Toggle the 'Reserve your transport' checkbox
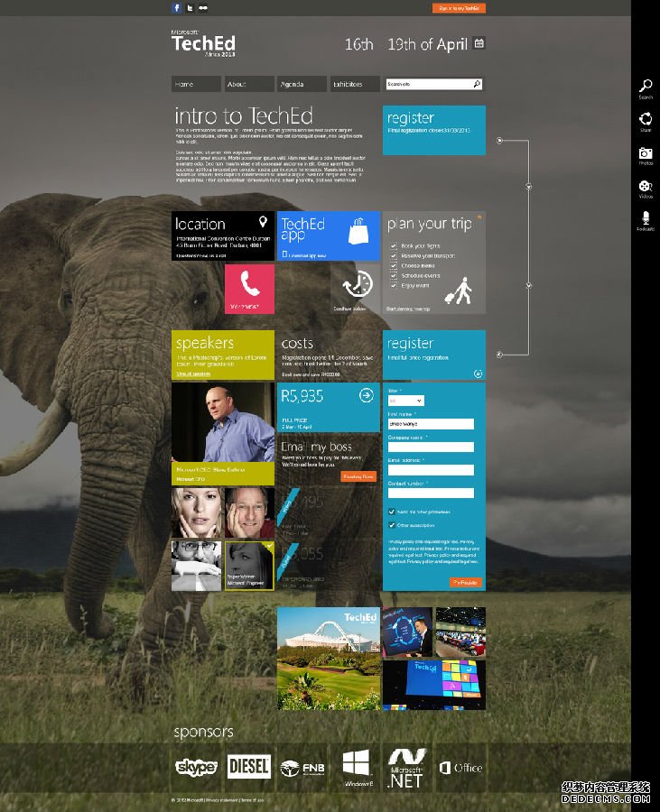Image resolution: width=660 pixels, height=812 pixels. 394,256
